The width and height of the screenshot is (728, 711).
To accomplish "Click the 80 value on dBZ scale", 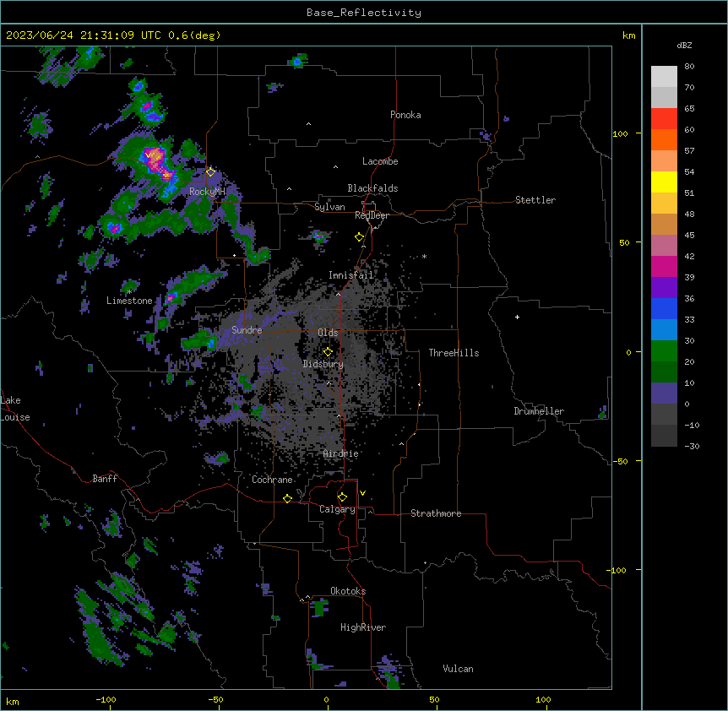I will (x=689, y=67).
